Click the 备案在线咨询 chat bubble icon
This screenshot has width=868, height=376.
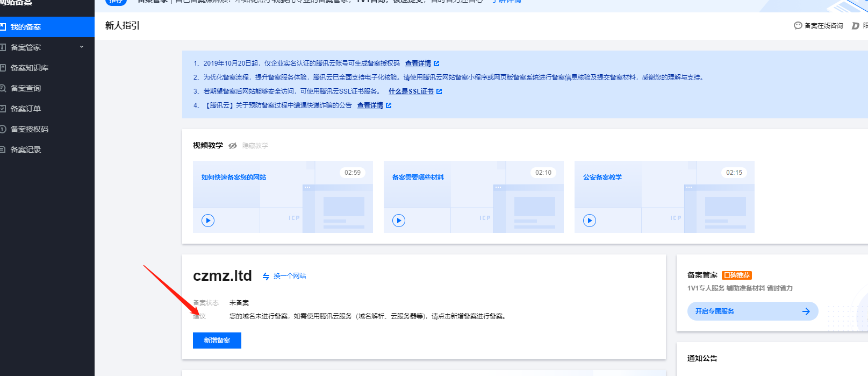798,26
